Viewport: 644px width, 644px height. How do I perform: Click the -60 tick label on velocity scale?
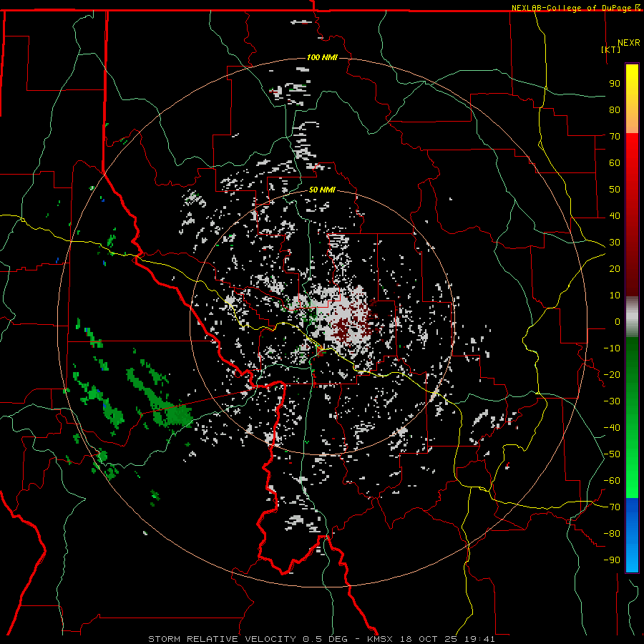pos(612,481)
